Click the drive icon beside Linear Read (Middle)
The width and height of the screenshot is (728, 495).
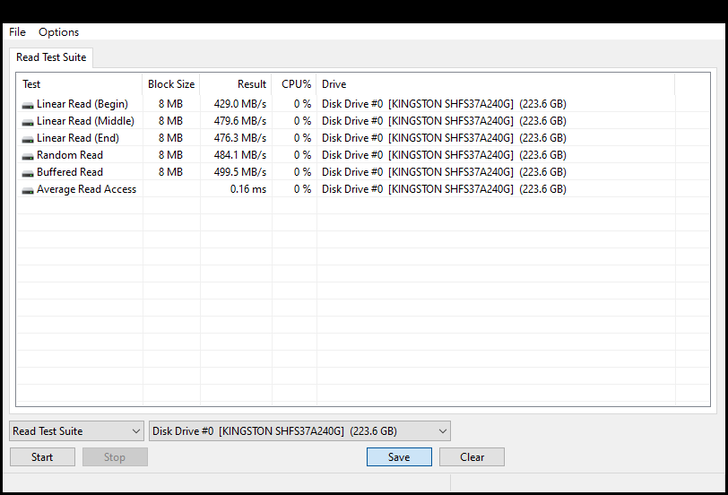(28, 122)
